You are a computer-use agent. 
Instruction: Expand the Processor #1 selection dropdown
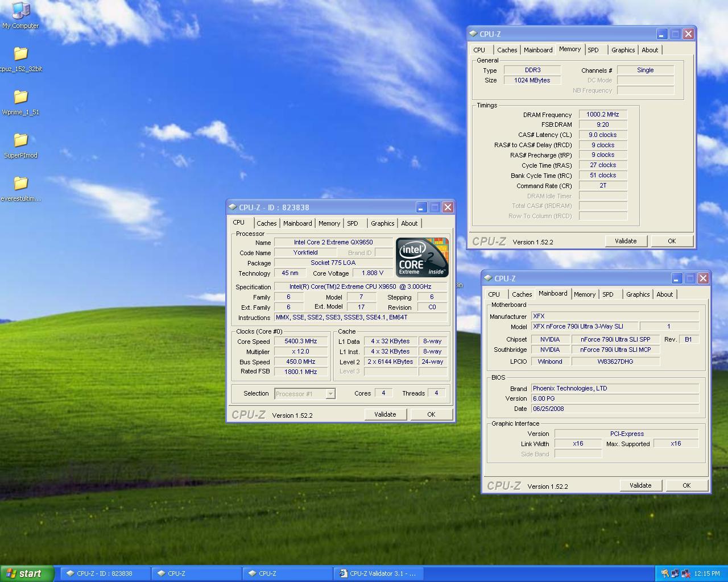coord(330,393)
